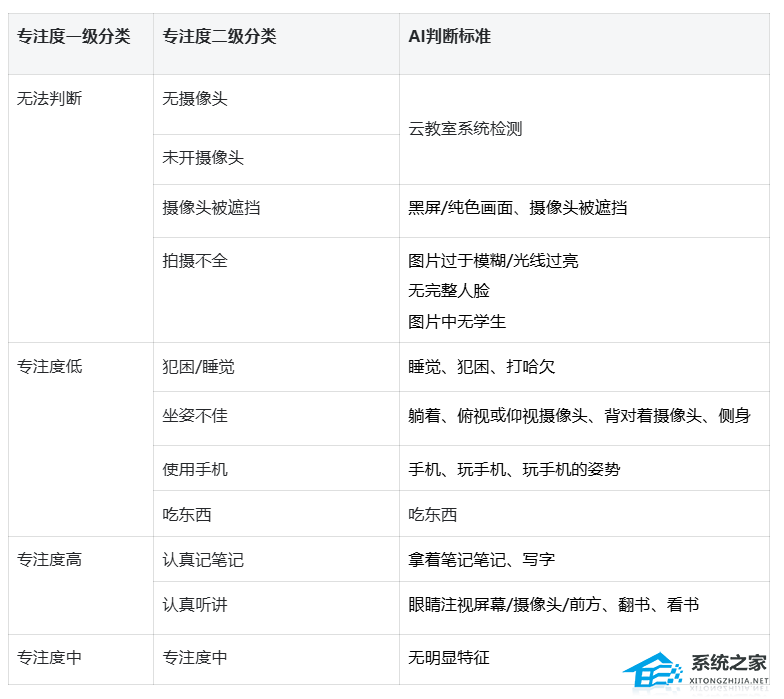The height and width of the screenshot is (699, 784).
Task: Select the 认真听讲 cell
Action: tap(195, 605)
